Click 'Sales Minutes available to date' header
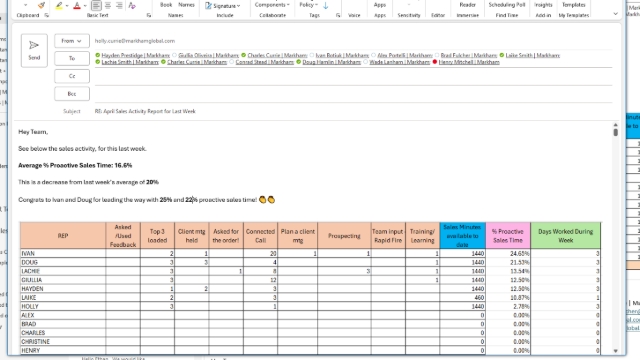This screenshot has width=640, height=360. pyautogui.click(x=462, y=236)
